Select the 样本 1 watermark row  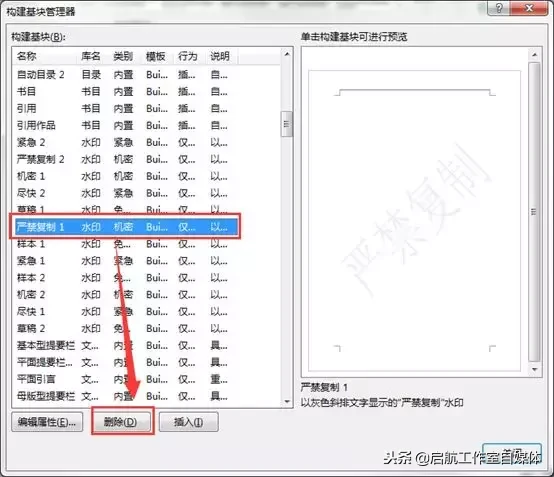pos(126,244)
